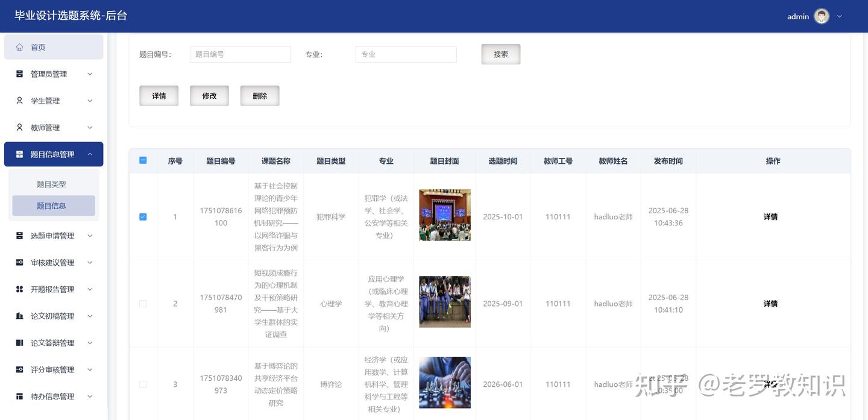Expand the 论文答辩管理 menu chevron
868x420 pixels.
tap(90, 343)
